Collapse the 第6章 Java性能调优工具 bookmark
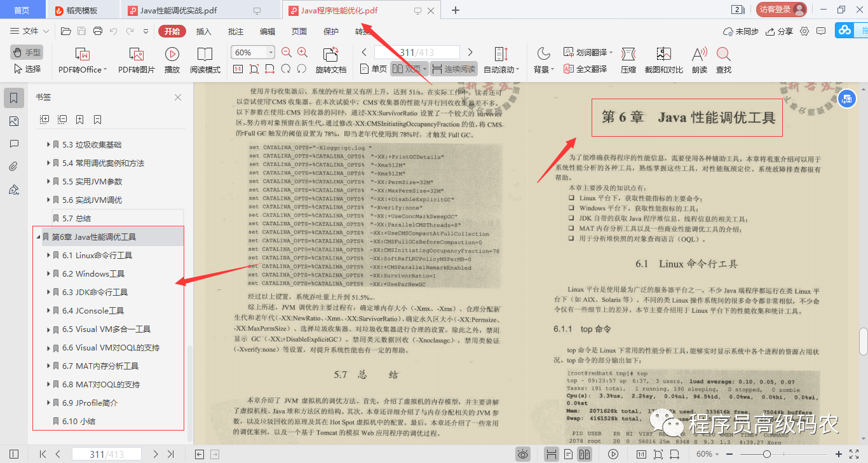 pyautogui.click(x=37, y=237)
